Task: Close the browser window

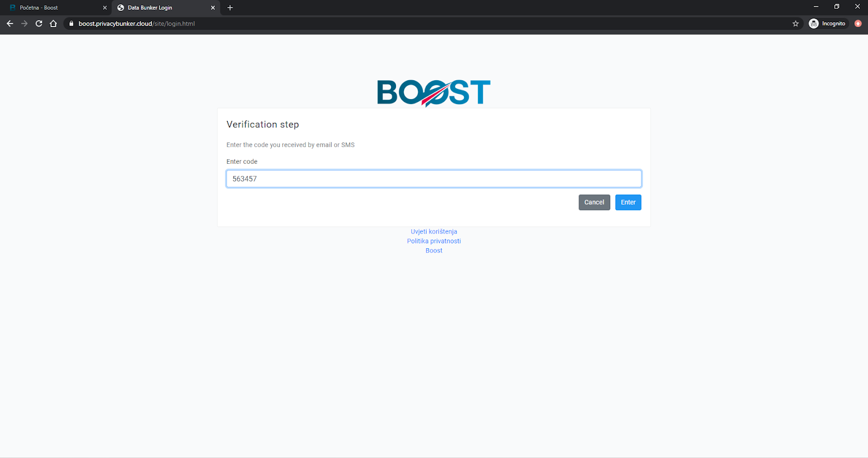Action: tap(858, 7)
